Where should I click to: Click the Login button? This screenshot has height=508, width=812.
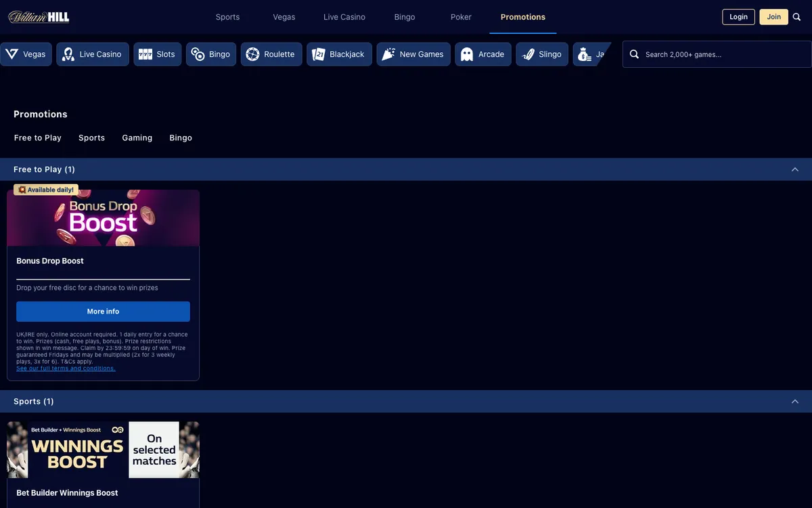tap(739, 17)
